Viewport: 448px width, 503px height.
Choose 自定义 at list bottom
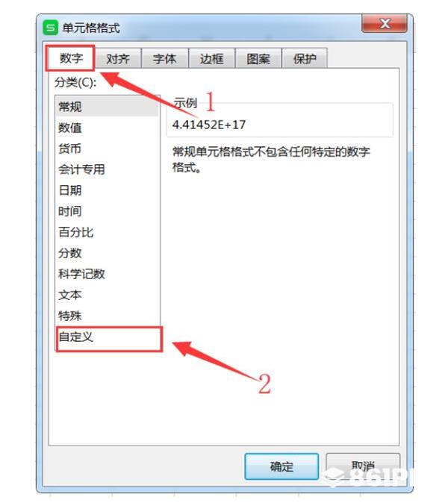(x=108, y=337)
